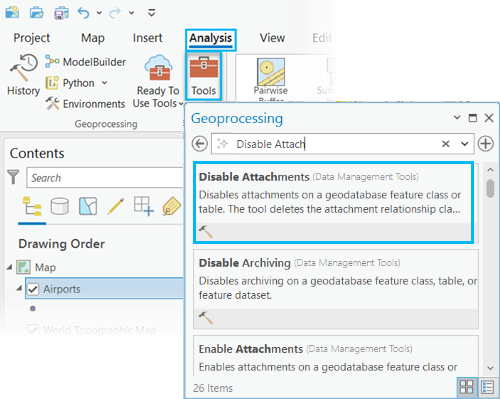The width and height of the screenshot is (500, 399).
Task: Click the Geoprocessing results scrollbar down arrow
Action: coord(490,368)
